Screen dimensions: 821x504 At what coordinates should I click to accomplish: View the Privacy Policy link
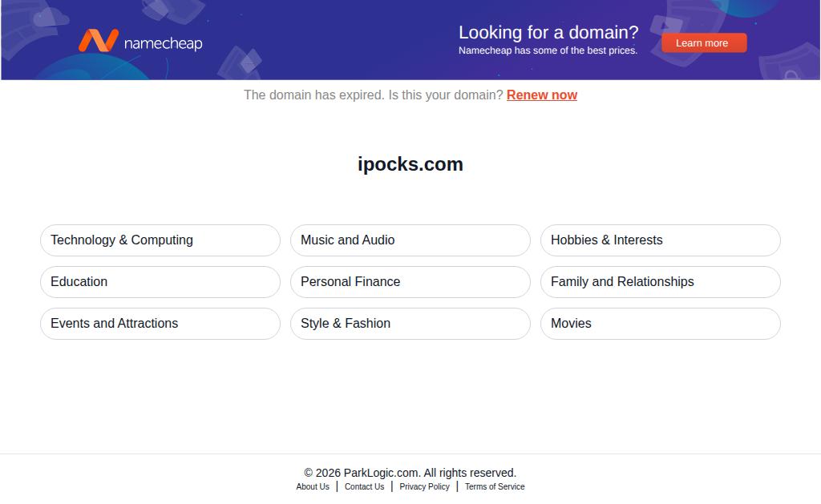point(425,486)
